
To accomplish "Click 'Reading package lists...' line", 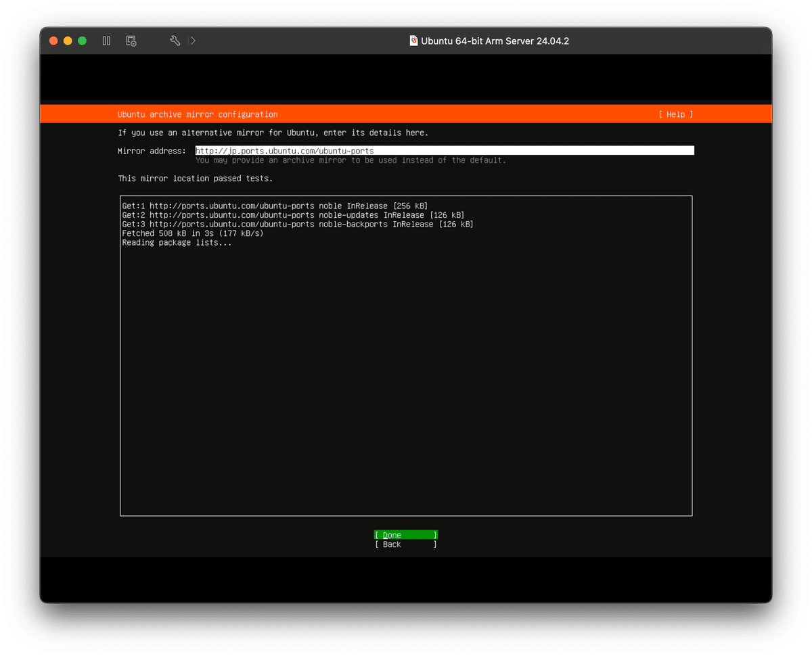I will (x=177, y=243).
